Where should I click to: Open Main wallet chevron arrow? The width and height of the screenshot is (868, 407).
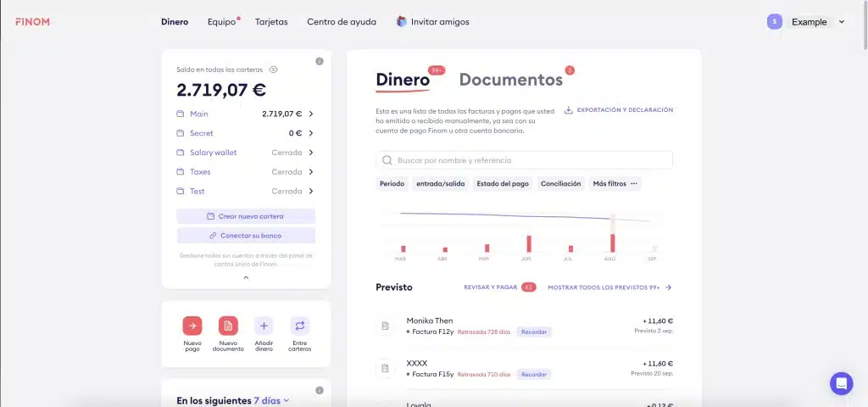pos(311,114)
